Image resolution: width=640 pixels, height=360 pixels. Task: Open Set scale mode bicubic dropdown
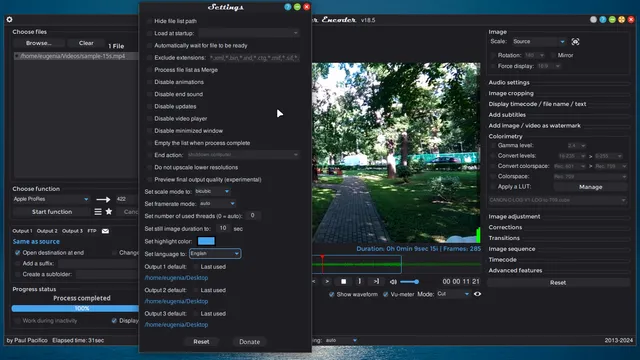(212, 191)
